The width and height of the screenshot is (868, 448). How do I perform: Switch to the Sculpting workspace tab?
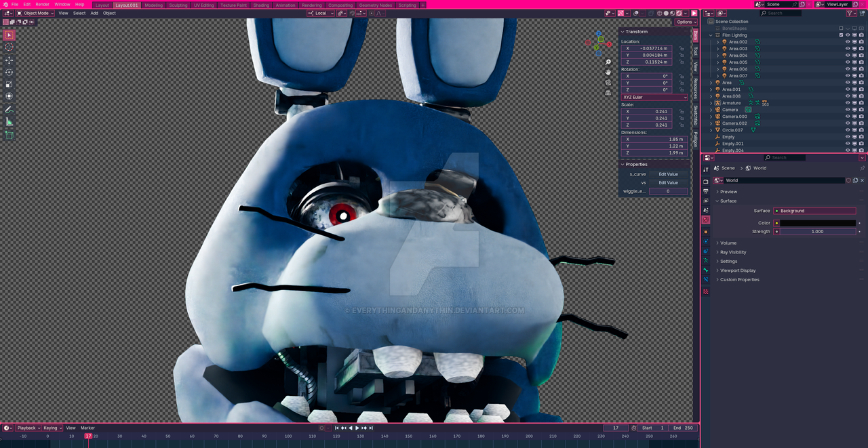click(178, 5)
